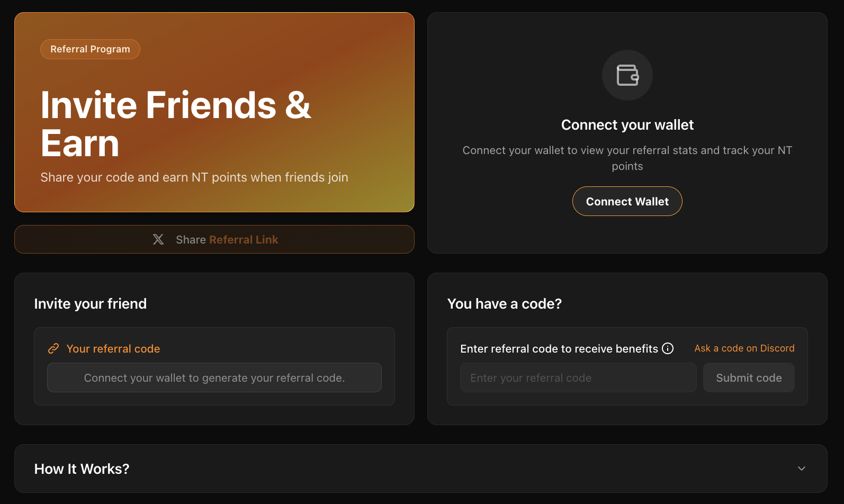Click the Connect your wallet heading
Viewport: 844px width, 504px height.
pos(627,125)
